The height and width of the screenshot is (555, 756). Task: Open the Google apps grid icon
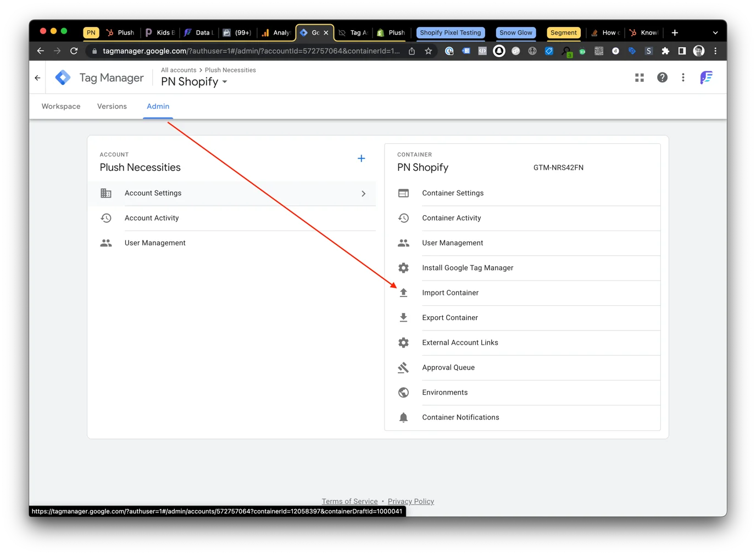(640, 78)
